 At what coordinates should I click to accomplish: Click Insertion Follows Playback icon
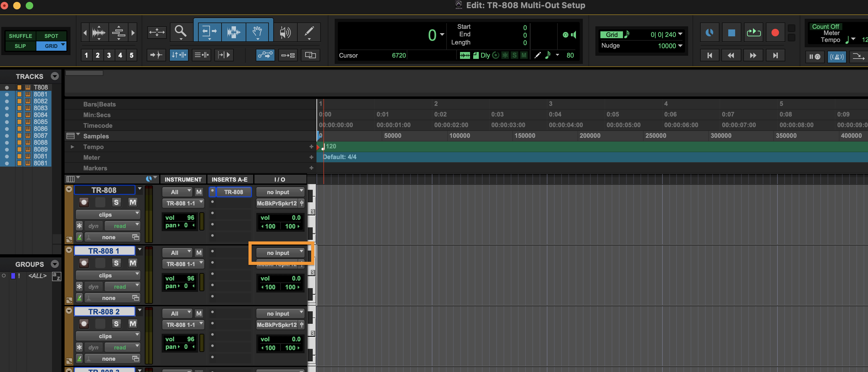point(224,55)
